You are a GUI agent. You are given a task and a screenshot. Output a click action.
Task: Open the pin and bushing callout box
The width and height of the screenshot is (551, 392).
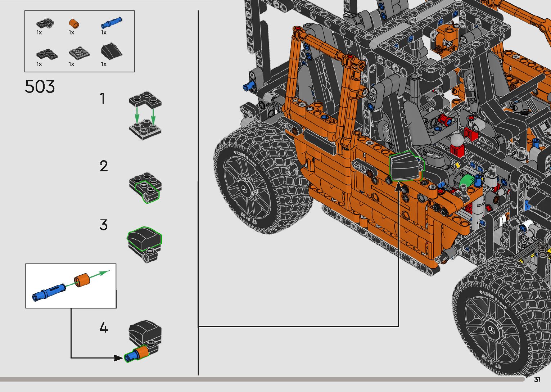[x=71, y=285]
